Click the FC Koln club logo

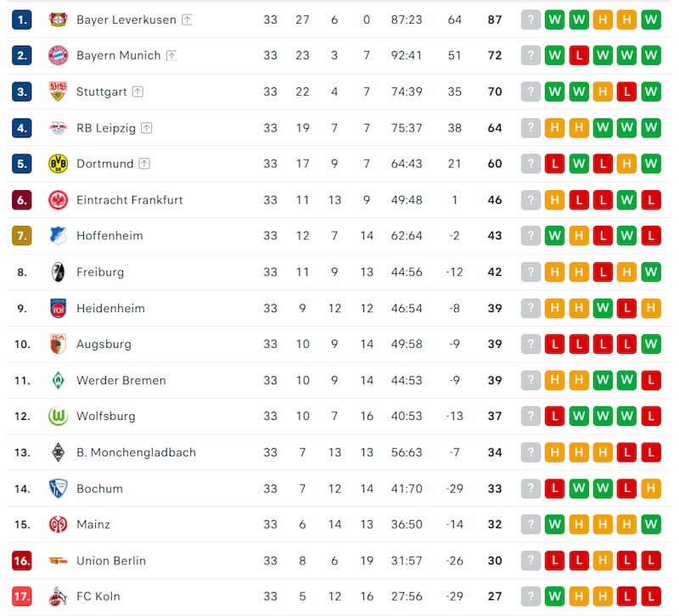pos(58,596)
